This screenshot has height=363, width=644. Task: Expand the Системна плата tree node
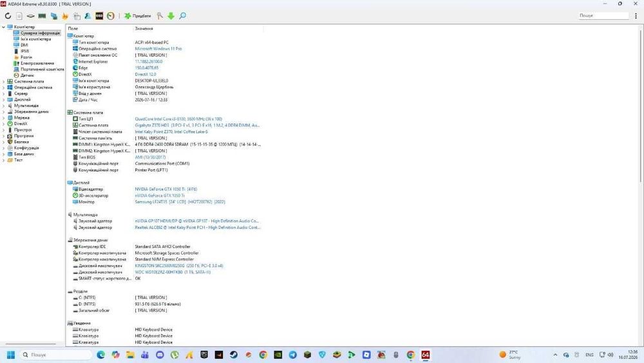tap(4, 81)
